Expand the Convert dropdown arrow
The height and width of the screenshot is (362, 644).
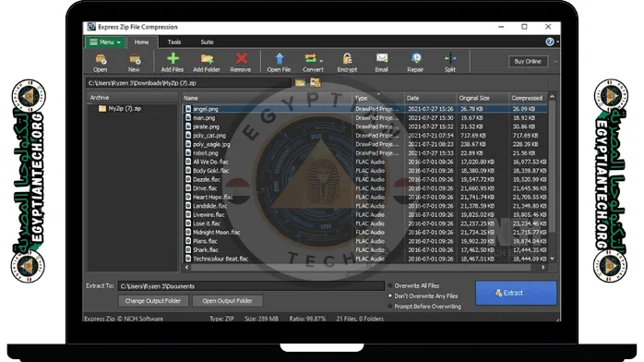321,61
